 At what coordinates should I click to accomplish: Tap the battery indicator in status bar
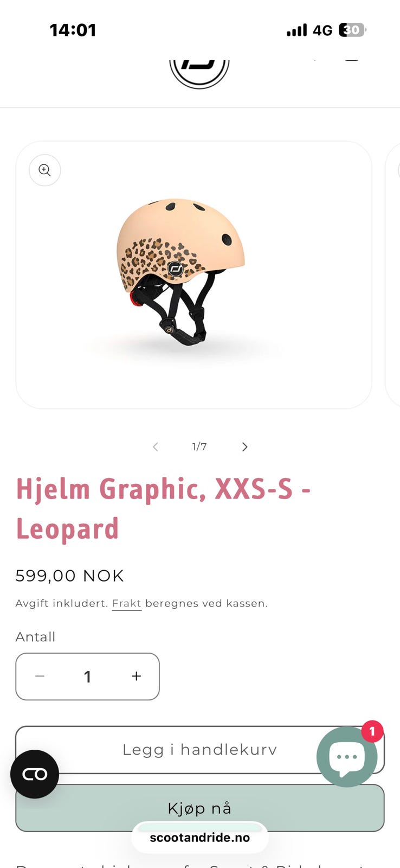(352, 30)
